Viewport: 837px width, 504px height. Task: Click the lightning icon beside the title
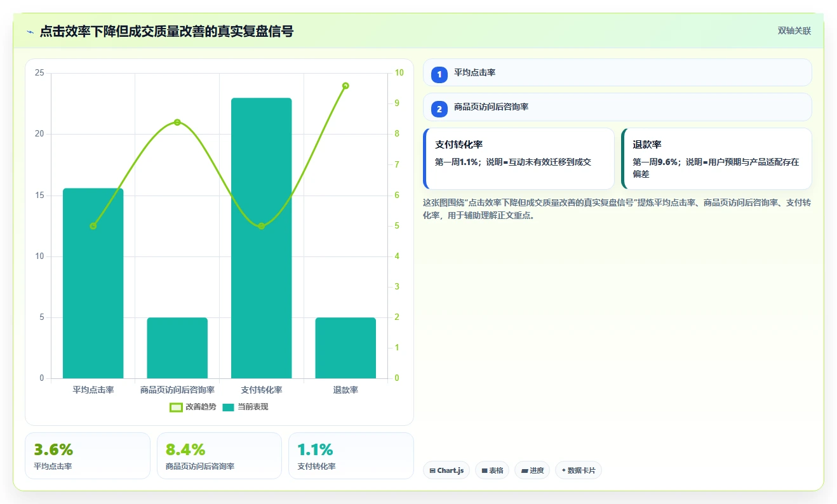[x=30, y=31]
